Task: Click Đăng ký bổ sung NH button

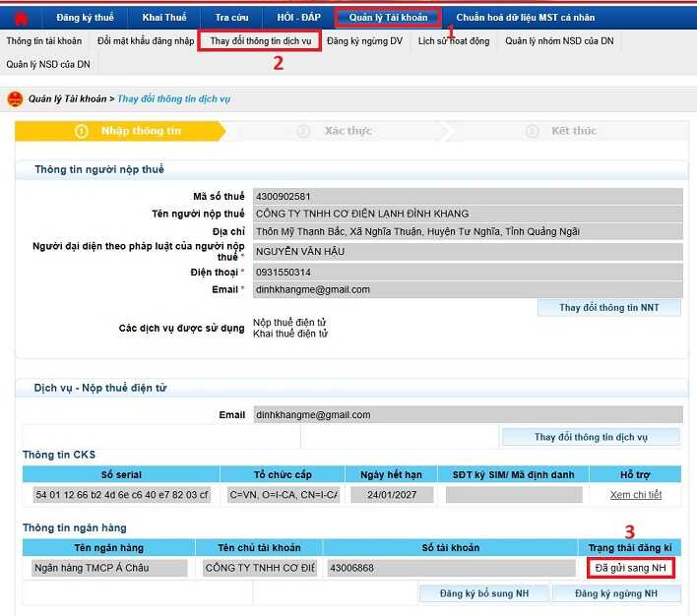Action: (484, 593)
